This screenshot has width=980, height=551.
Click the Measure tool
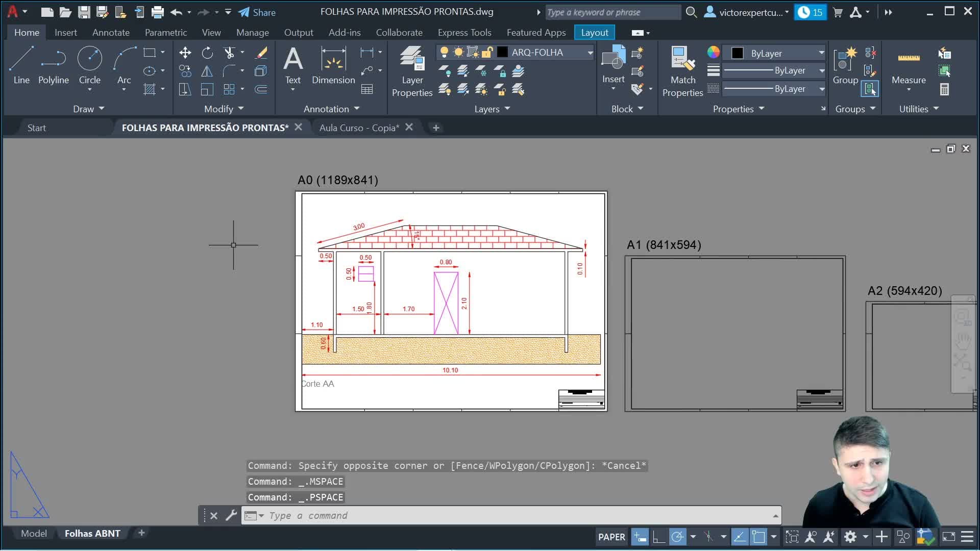click(909, 65)
